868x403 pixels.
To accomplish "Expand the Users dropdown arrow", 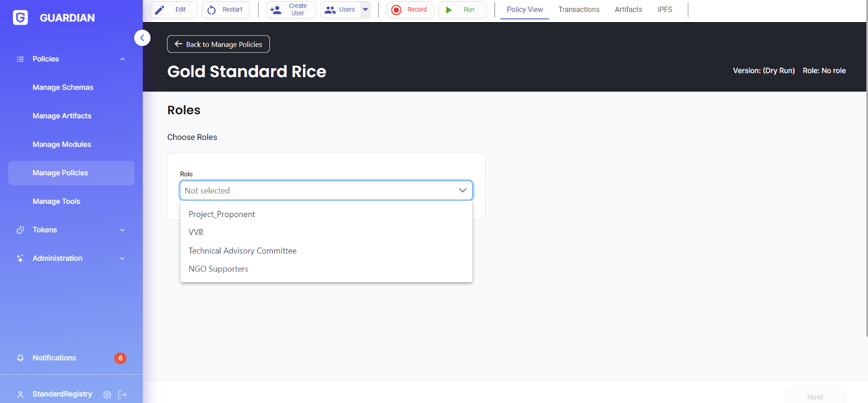I will (366, 10).
